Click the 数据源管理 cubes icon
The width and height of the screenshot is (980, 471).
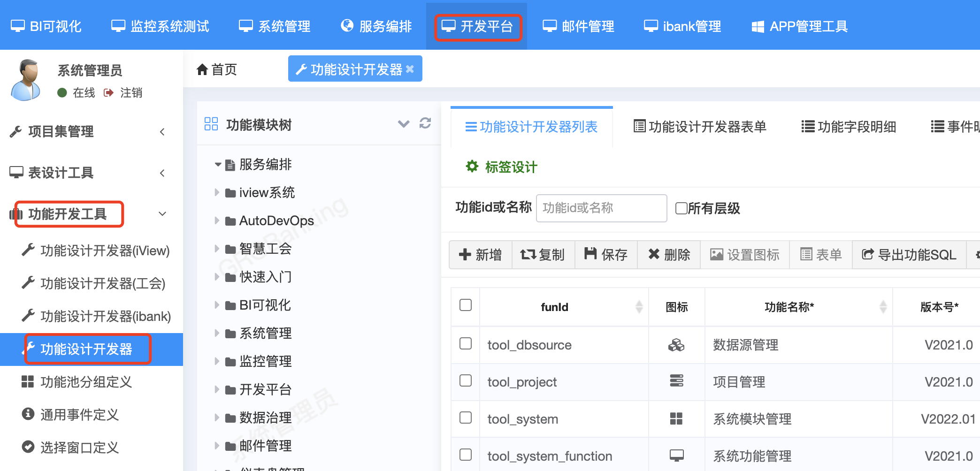click(x=676, y=345)
